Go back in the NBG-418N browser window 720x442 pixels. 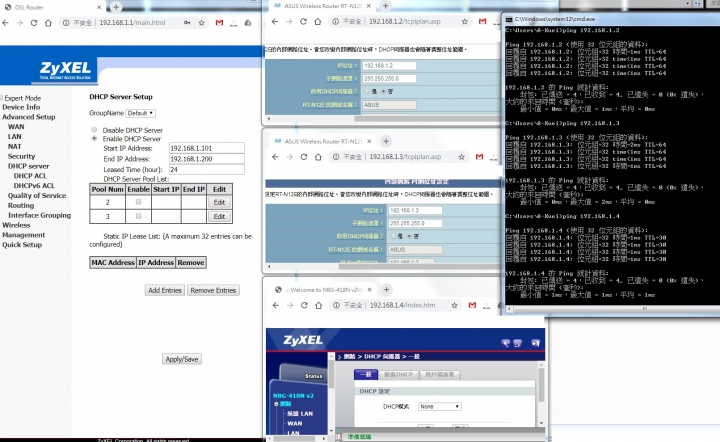(x=276, y=305)
